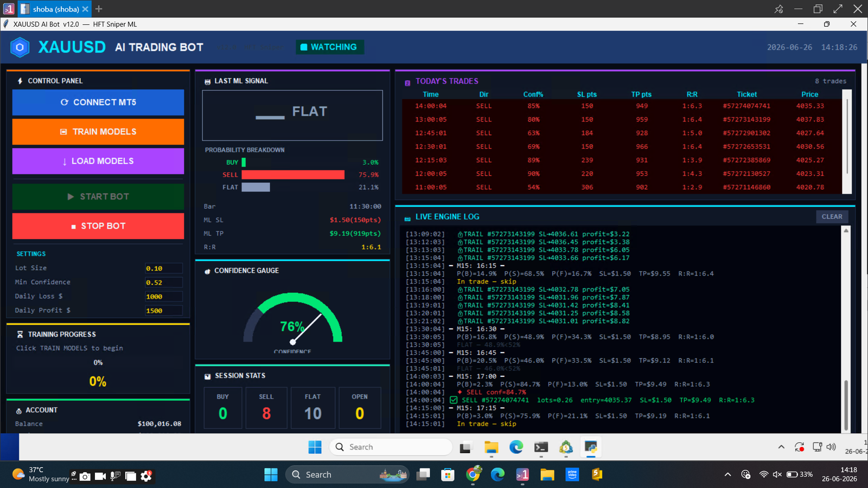This screenshot has height=488, width=868.
Task: Click the FLAT probability bar
Action: (x=256, y=187)
